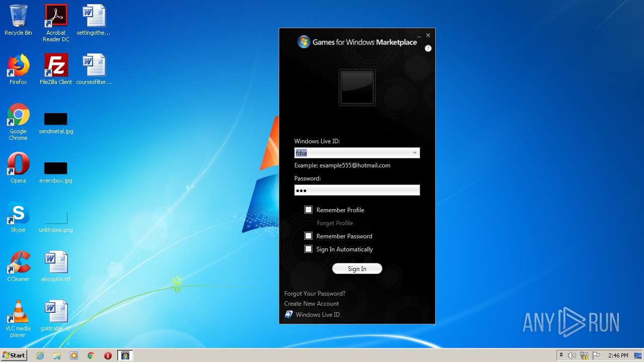Enable the Remember Password checkbox
The image size is (644, 362).
pyautogui.click(x=308, y=236)
